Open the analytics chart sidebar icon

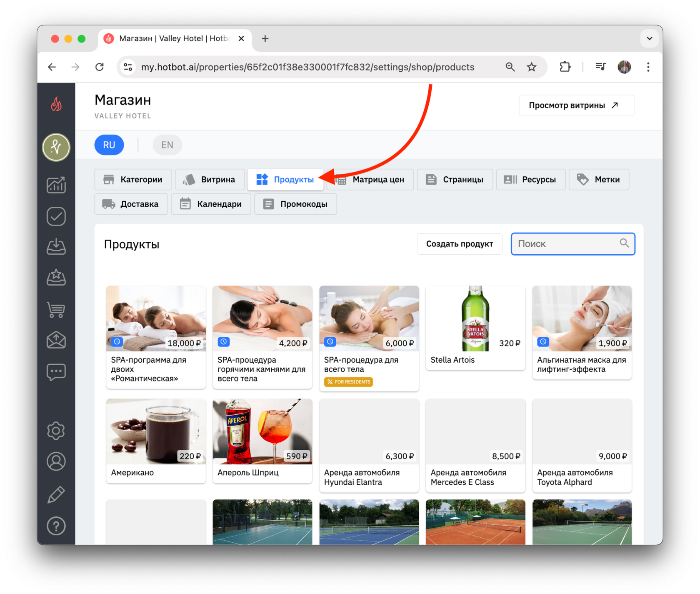click(x=56, y=185)
